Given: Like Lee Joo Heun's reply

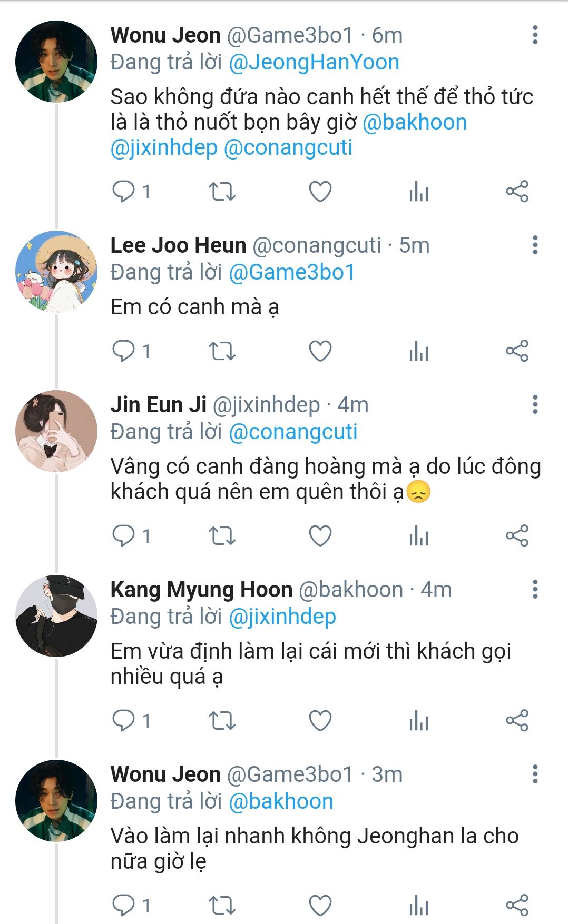Looking at the screenshot, I should [x=320, y=351].
